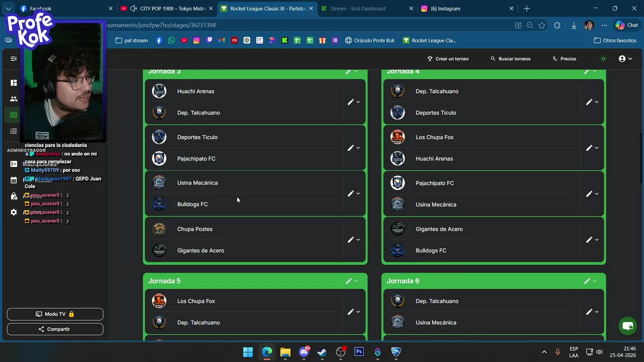The image size is (644, 362).
Task: Edit the Dep. Talcahuano vs Deportes Ticulo match
Action: (x=589, y=102)
